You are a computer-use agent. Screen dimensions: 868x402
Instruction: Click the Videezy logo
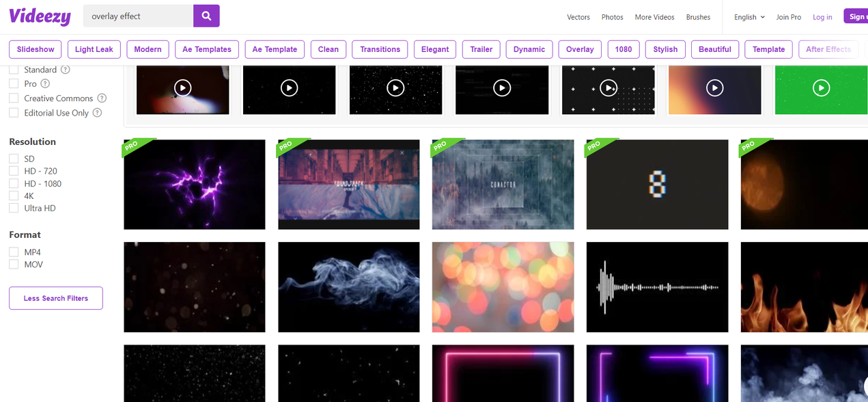click(39, 16)
